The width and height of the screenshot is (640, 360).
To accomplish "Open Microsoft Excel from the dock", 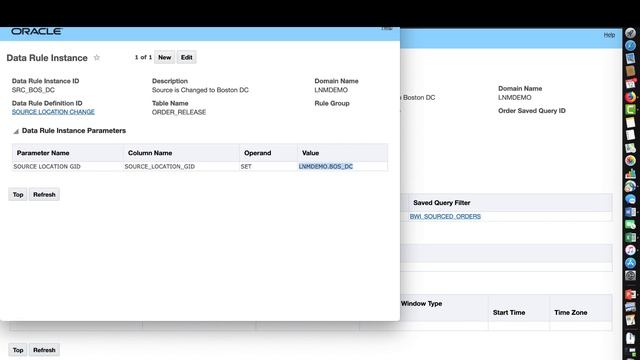I will pyautogui.click(x=631, y=238).
